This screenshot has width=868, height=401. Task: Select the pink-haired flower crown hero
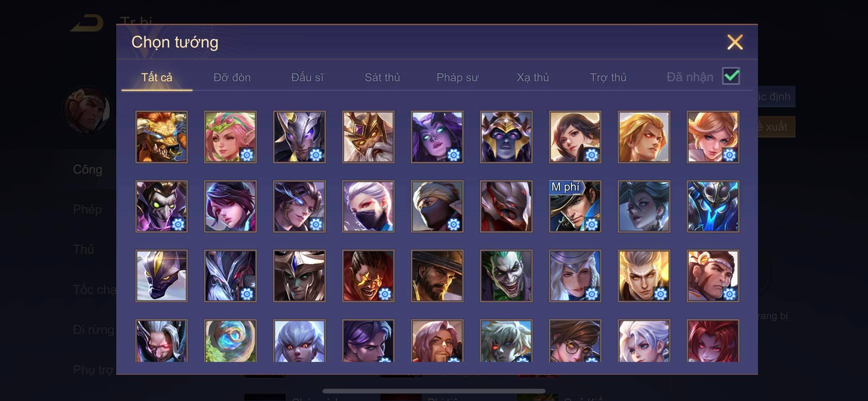230,137
